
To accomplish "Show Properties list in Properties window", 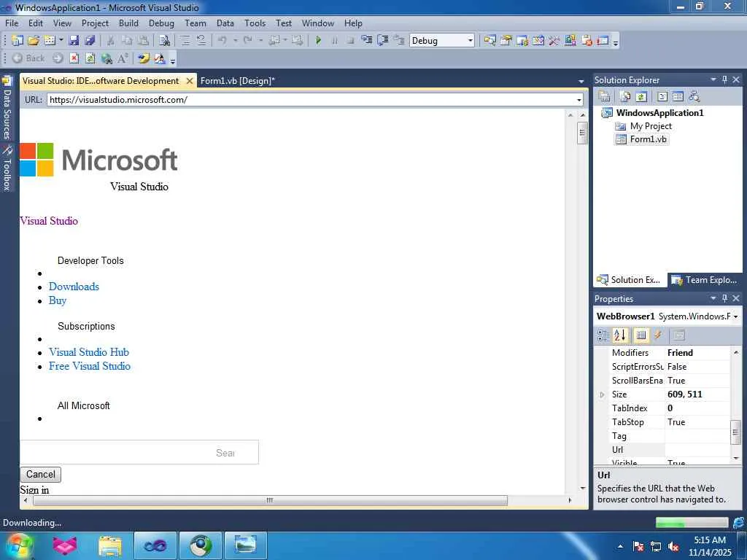I will (641, 335).
